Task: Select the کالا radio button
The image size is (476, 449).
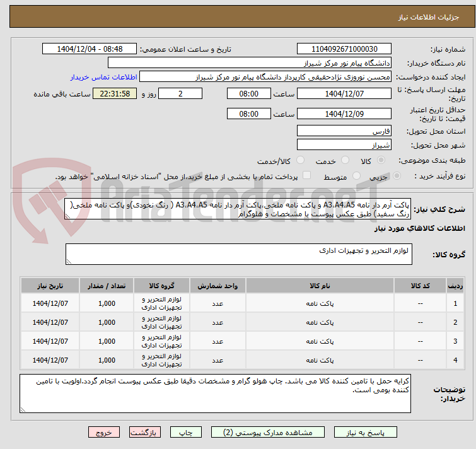Action: [x=381, y=160]
